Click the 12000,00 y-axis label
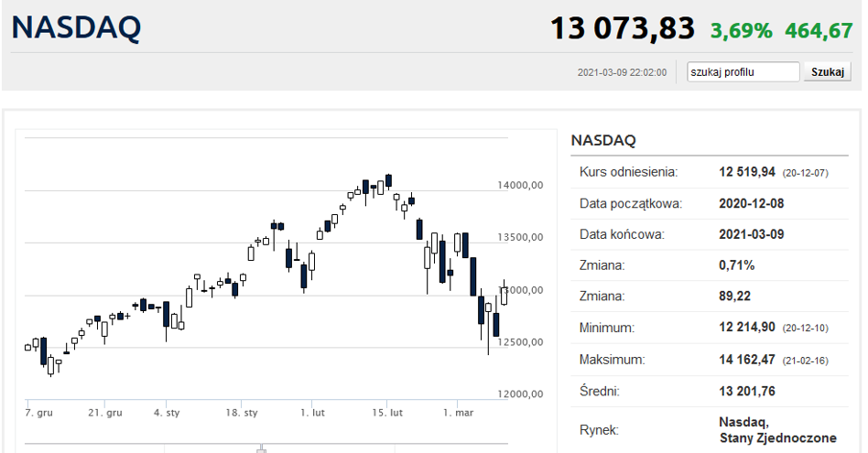868x453 pixels. coord(520,394)
